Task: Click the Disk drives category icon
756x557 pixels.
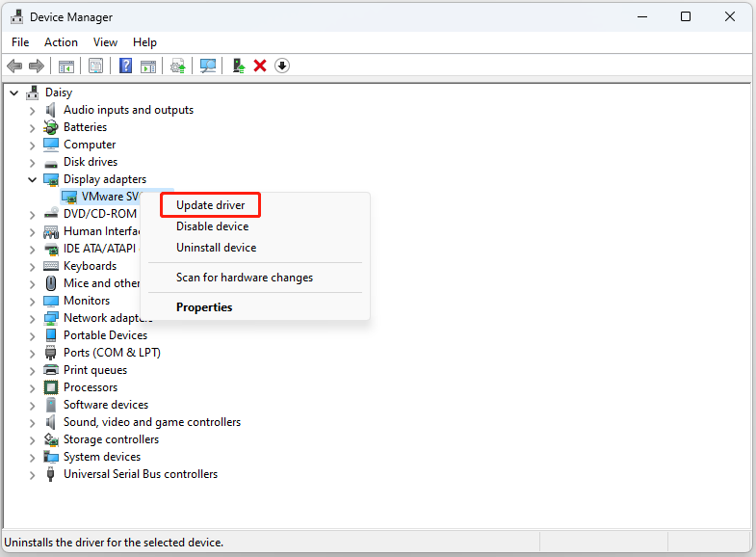Action: point(51,163)
